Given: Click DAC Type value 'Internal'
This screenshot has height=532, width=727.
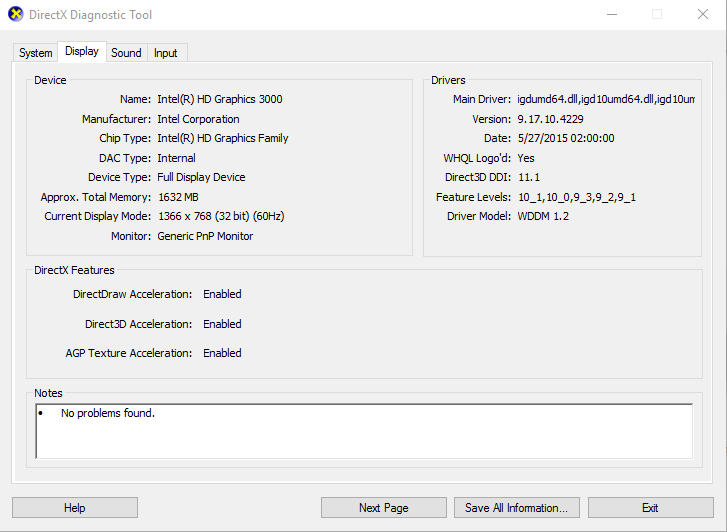Looking at the screenshot, I should [x=176, y=158].
